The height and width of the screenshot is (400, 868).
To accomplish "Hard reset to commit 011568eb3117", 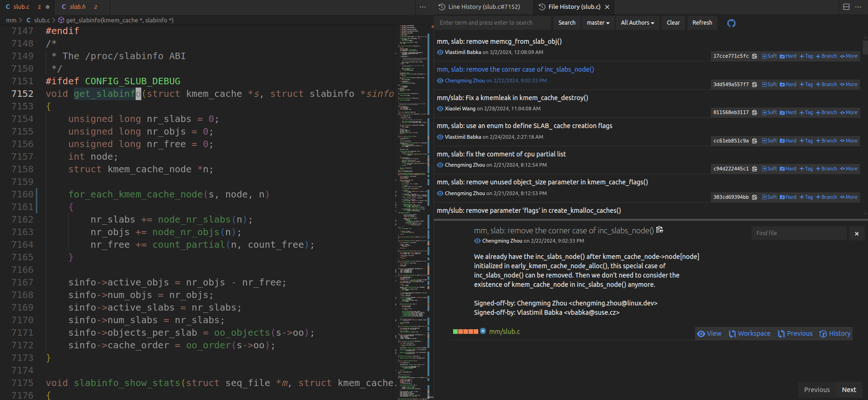I will tap(788, 113).
